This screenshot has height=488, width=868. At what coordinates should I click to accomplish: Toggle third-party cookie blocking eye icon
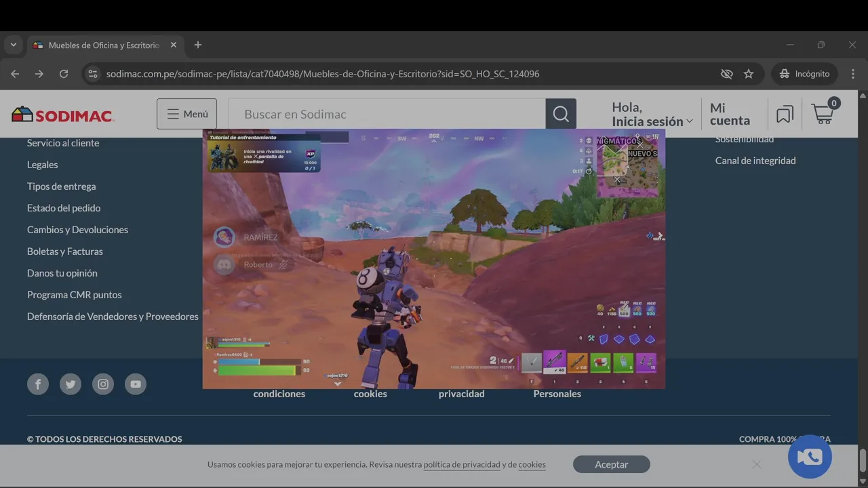click(x=727, y=74)
